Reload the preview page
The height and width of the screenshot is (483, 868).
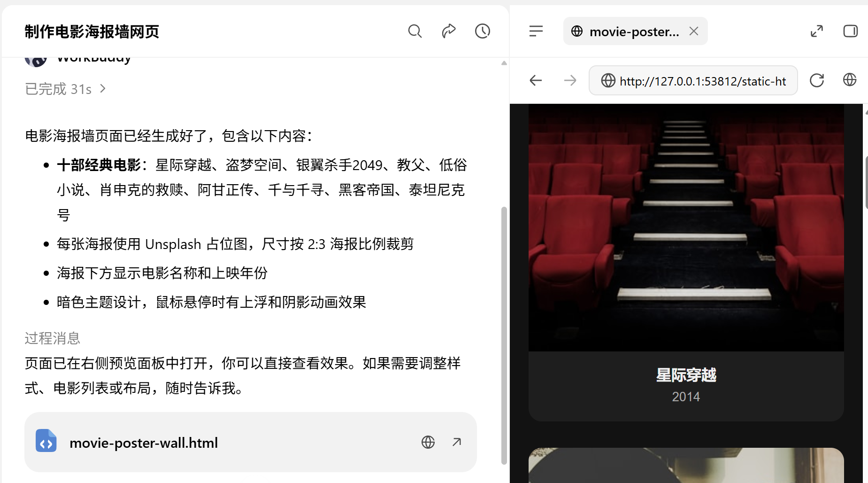click(x=817, y=80)
